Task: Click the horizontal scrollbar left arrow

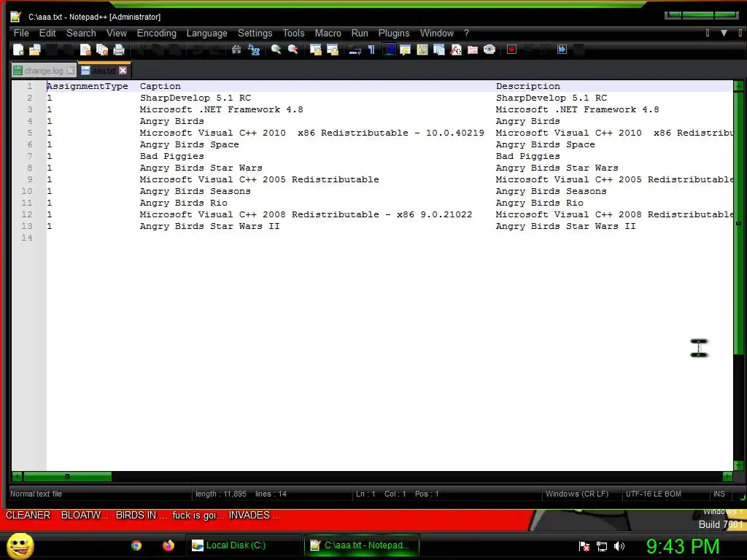Action: click(18, 476)
